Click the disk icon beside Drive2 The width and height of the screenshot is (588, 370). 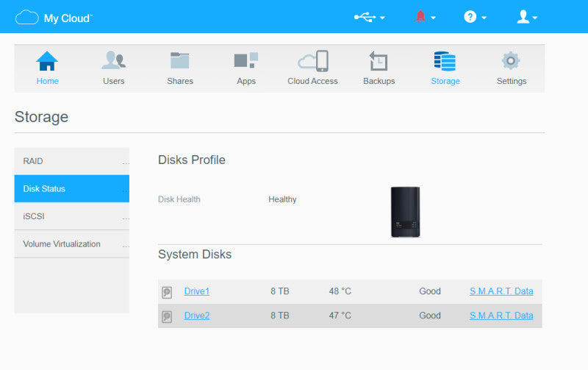(167, 317)
